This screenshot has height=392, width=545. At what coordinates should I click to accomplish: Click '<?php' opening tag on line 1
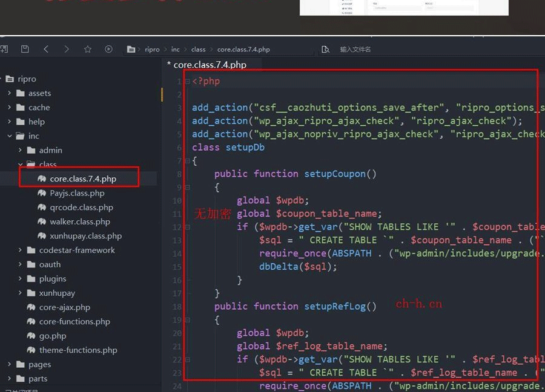206,81
